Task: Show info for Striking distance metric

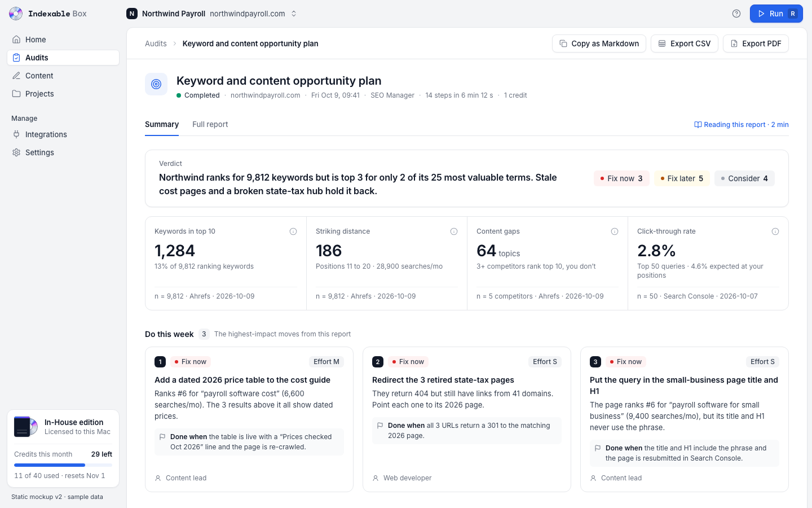Action: coord(454,231)
